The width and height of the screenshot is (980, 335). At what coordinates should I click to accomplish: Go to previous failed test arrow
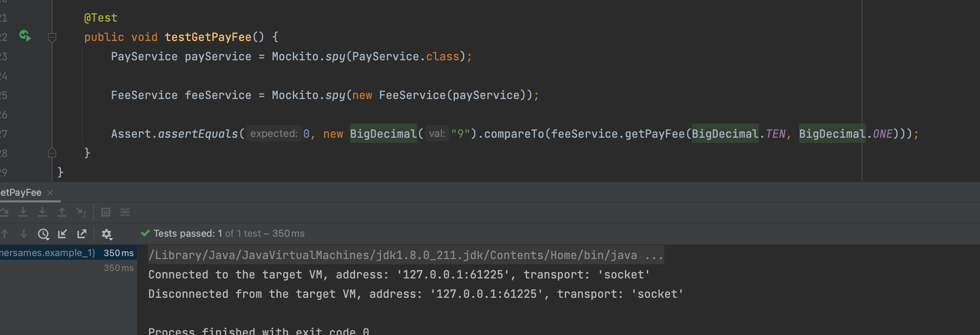coord(4,234)
